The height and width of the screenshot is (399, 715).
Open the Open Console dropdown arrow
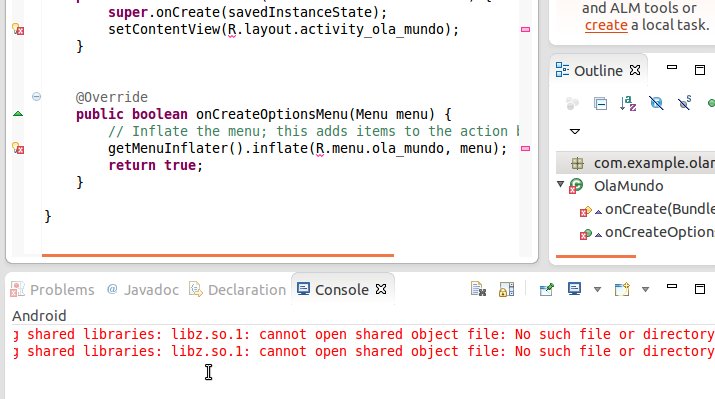click(x=645, y=290)
